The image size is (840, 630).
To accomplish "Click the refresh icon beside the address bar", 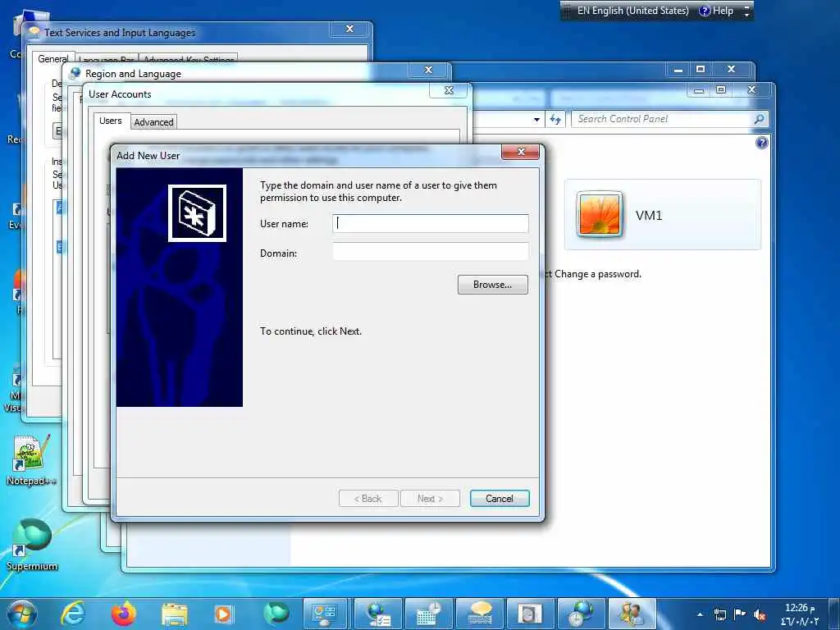I will coord(555,120).
